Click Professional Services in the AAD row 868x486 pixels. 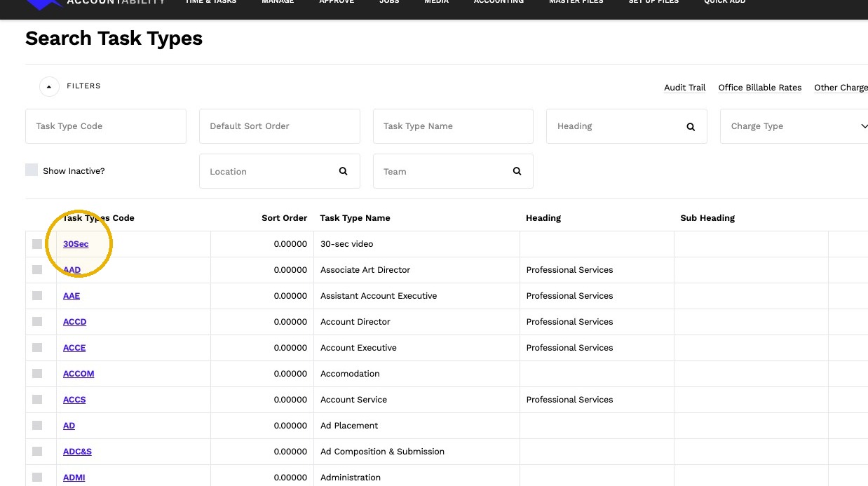(x=569, y=270)
